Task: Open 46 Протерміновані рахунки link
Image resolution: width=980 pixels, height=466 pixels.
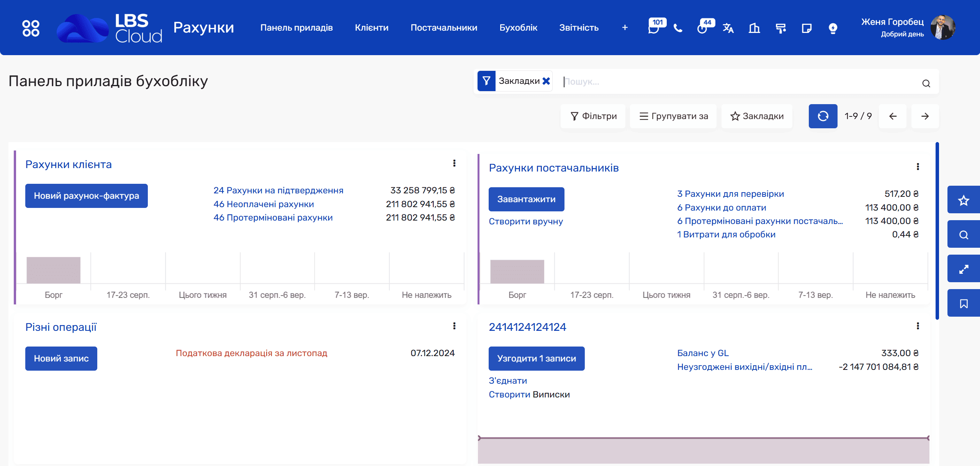Action: point(273,217)
